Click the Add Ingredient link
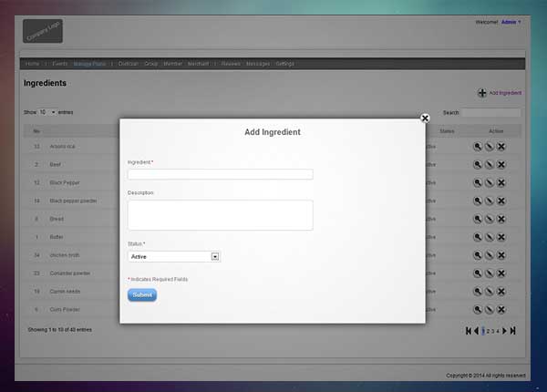Image resolution: width=547 pixels, height=392 pixels. coord(505,93)
